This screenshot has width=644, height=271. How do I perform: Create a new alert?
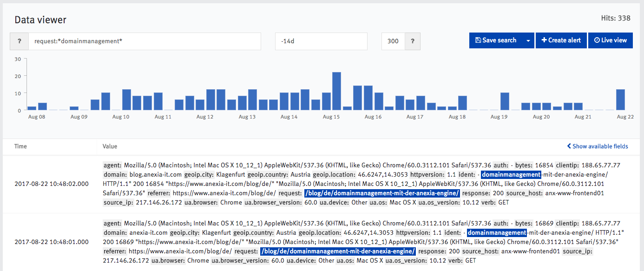coord(561,40)
